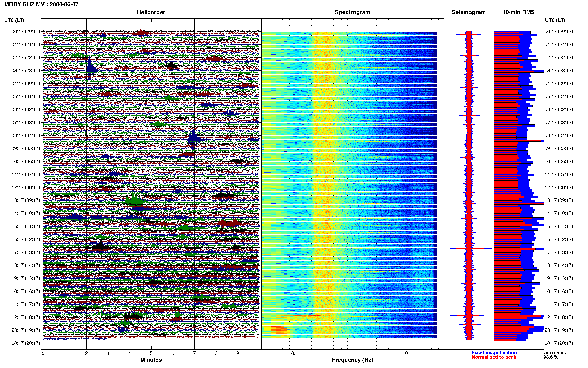Click the 'Minutes' x-axis label
Viewport: 588px width, 368px height.
(151, 360)
